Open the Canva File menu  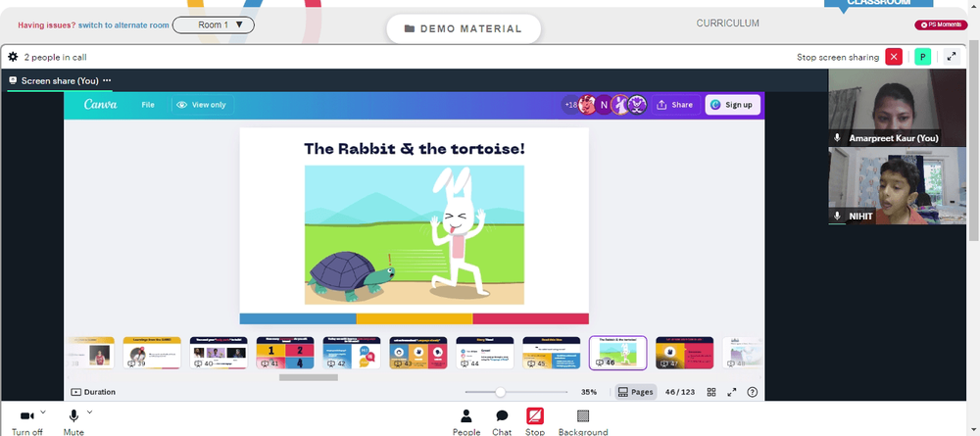[x=148, y=105]
